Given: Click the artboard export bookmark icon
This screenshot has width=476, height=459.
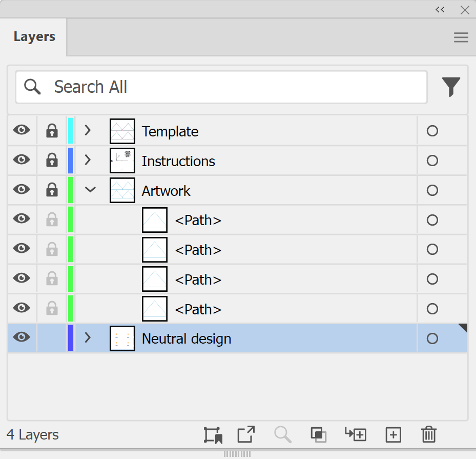Looking at the screenshot, I should pyautogui.click(x=213, y=435).
